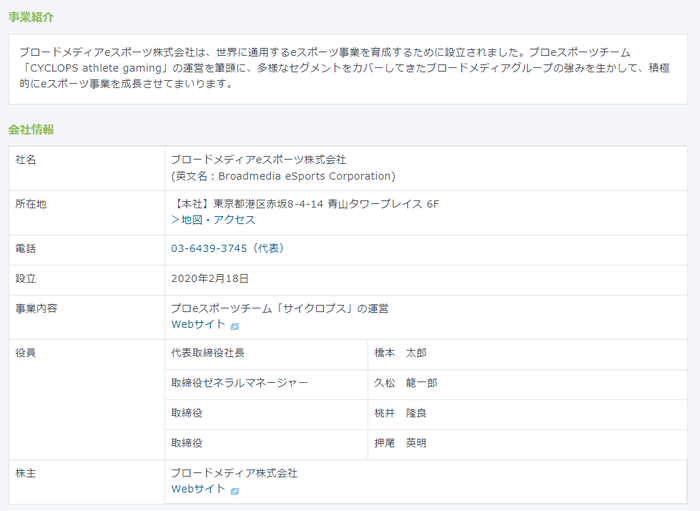Select the 会社情報 heading
This screenshot has width=700, height=511.
[31, 129]
